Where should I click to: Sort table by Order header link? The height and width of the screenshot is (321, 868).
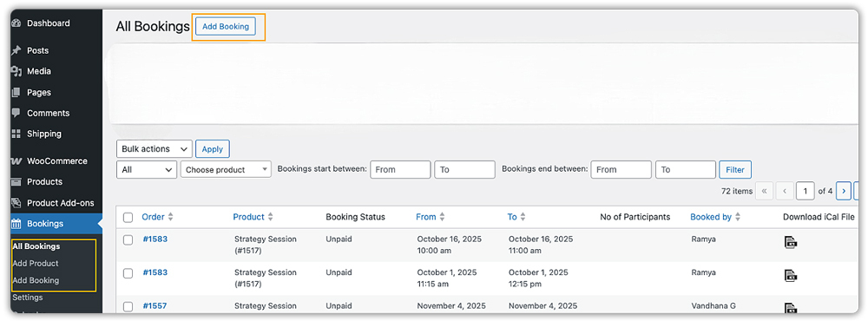(154, 217)
